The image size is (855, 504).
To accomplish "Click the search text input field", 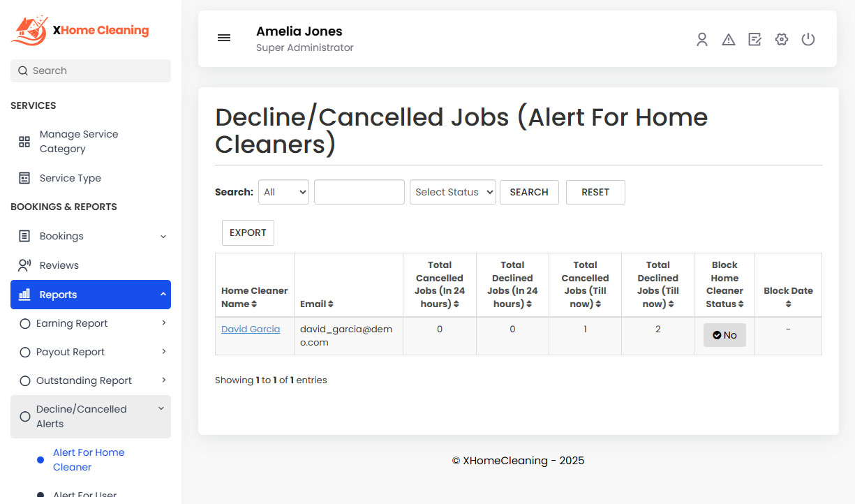I will click(x=359, y=191).
